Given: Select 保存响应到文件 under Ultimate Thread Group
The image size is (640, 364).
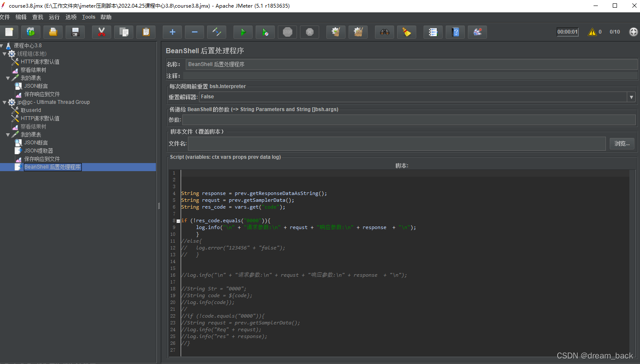Looking at the screenshot, I should click(42, 159).
